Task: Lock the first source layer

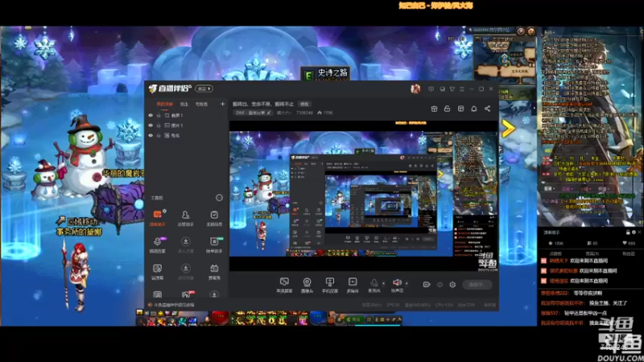Action: point(159,116)
